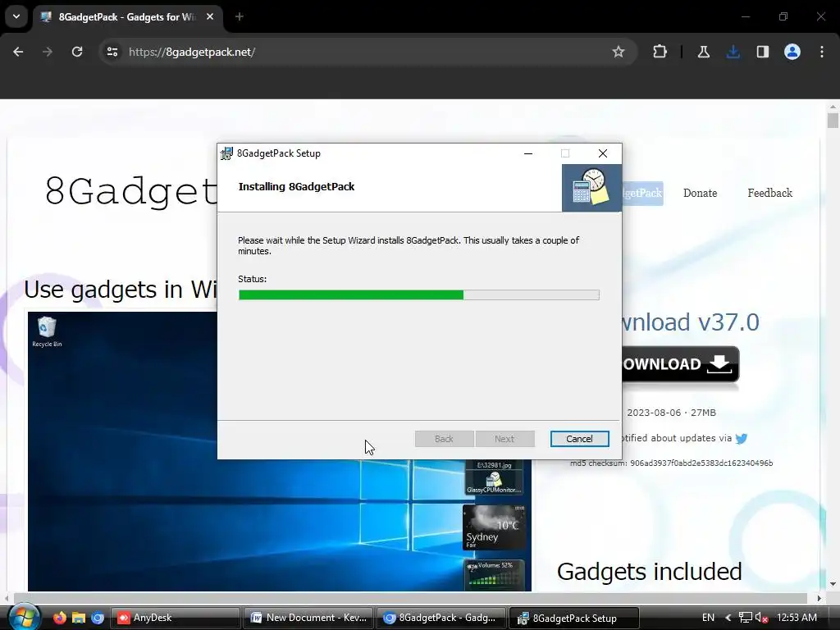Image resolution: width=840 pixels, height=630 pixels.
Task: Click the Download v37.0 heading
Action: click(691, 322)
